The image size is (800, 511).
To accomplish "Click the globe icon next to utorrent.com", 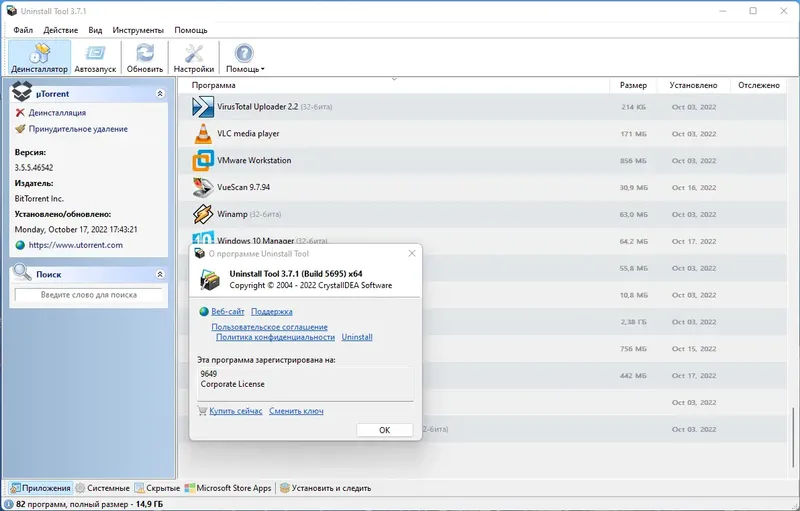I will coord(20,245).
